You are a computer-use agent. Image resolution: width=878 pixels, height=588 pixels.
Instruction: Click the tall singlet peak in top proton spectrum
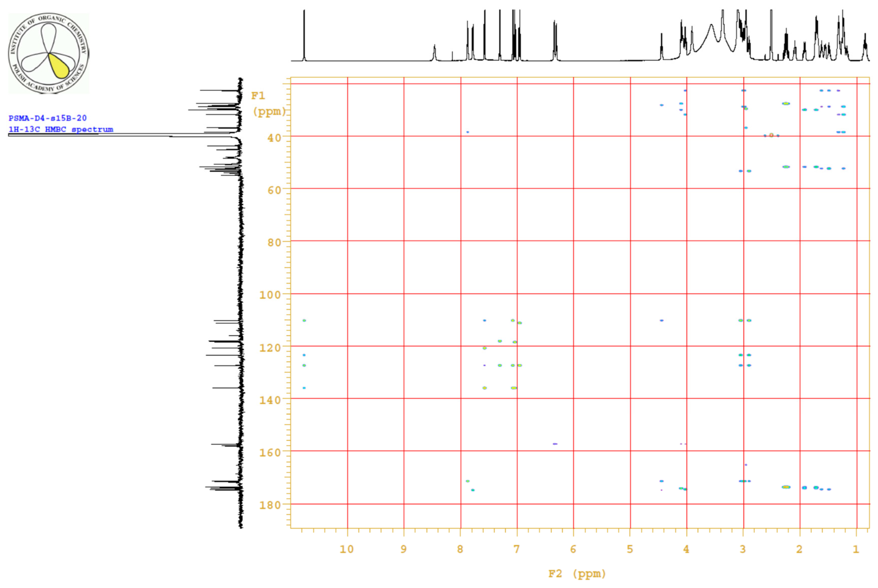point(304,34)
